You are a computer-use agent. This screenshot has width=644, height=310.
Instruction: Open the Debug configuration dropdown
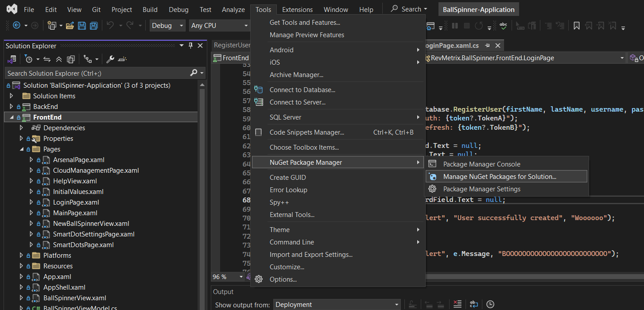167,26
